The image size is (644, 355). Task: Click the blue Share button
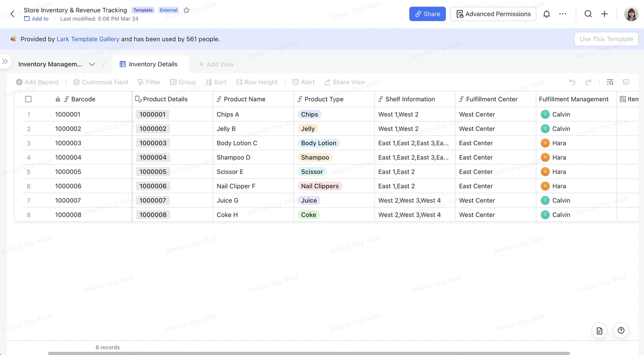(x=427, y=14)
